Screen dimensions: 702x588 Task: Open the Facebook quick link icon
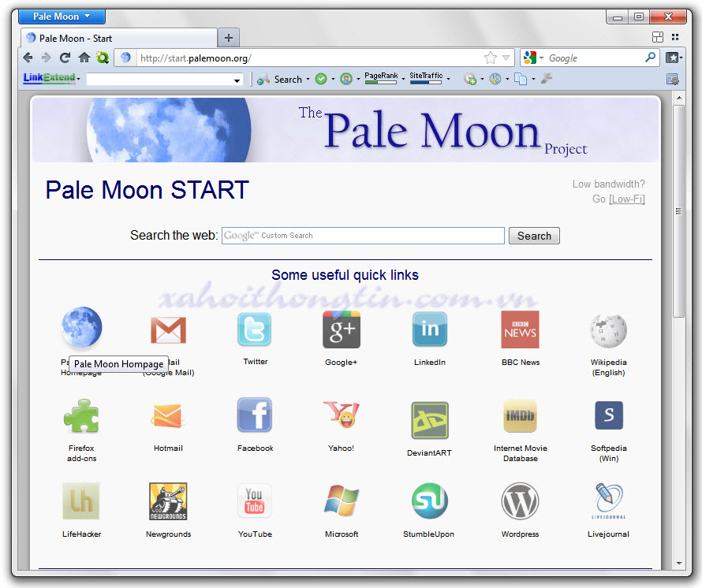pyautogui.click(x=254, y=415)
